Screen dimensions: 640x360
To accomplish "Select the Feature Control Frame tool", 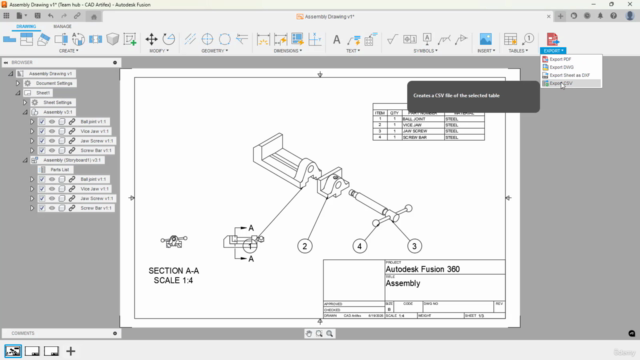I will point(410,39).
